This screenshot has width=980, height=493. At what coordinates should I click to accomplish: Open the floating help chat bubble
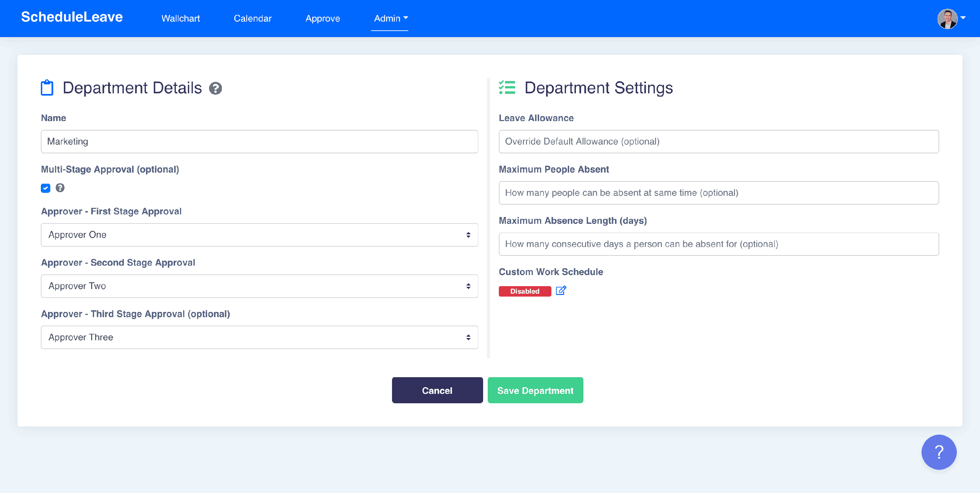pyautogui.click(x=939, y=452)
